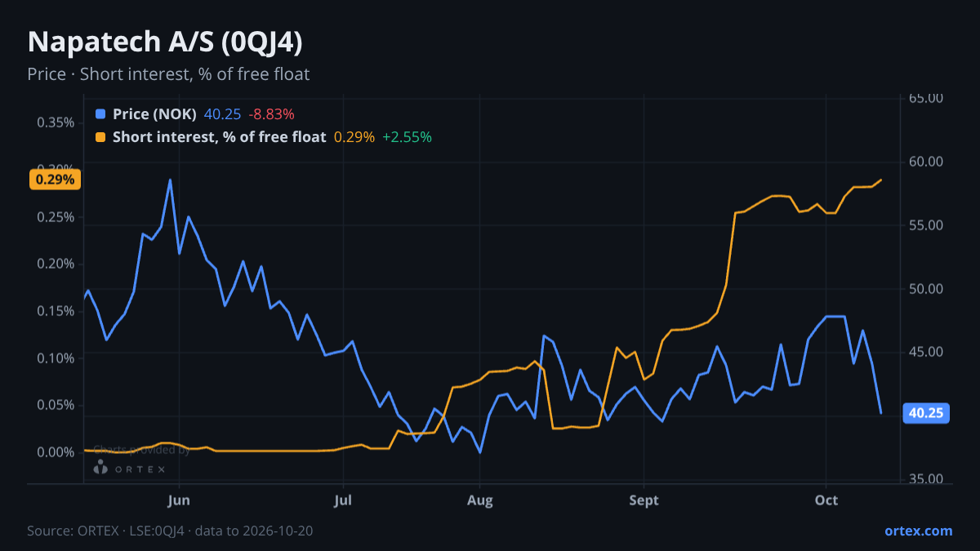This screenshot has width=980, height=551.
Task: Click the orange Short interest legend swatch
Action: tap(100, 137)
